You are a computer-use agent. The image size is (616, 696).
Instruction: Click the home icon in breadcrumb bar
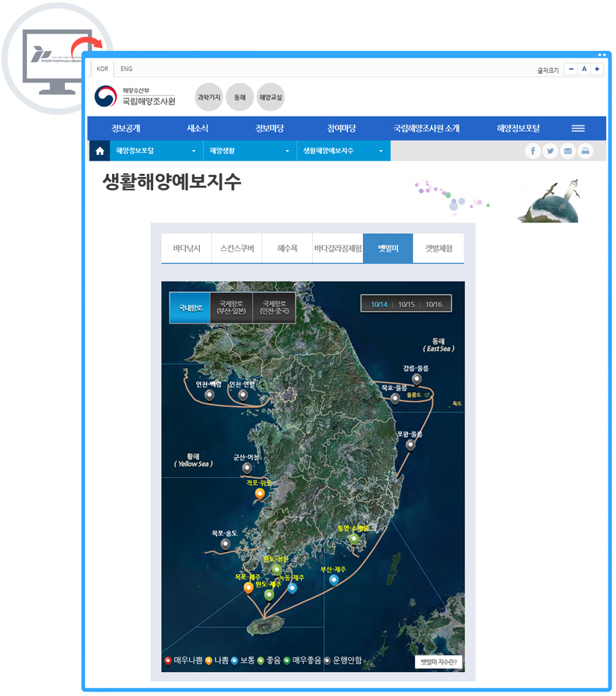(99, 151)
